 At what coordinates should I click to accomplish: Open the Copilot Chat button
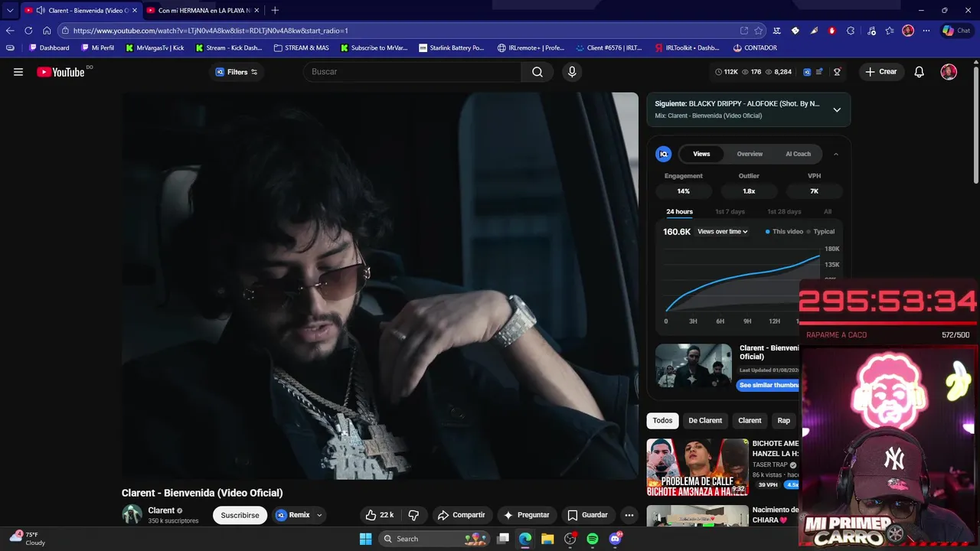click(956, 31)
